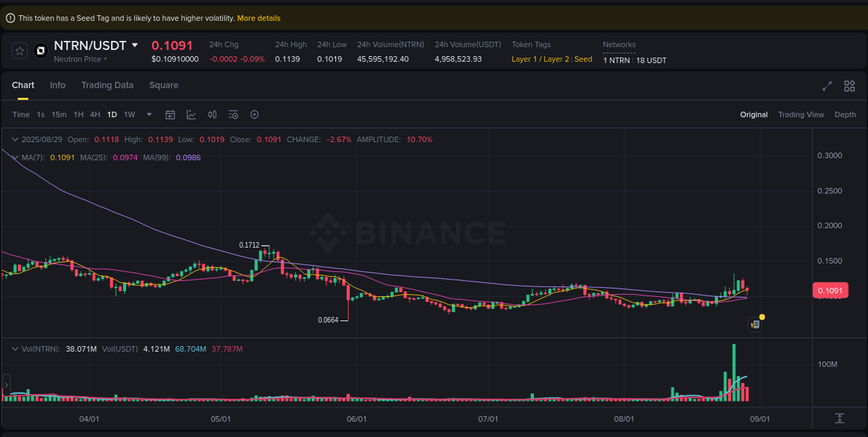Select the 4H timeframe option

click(x=95, y=114)
